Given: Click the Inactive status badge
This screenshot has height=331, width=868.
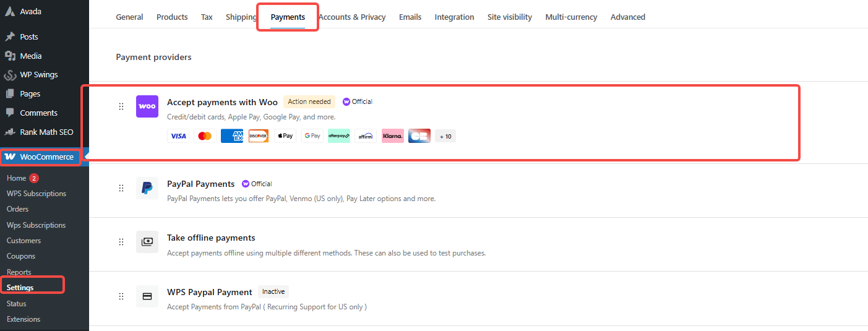Looking at the screenshot, I should click(x=273, y=291).
